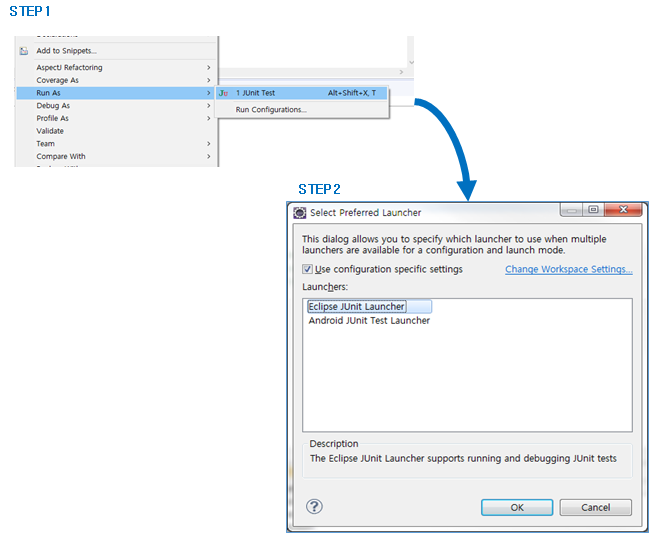Run as 1 JUnit Test

tap(302, 93)
